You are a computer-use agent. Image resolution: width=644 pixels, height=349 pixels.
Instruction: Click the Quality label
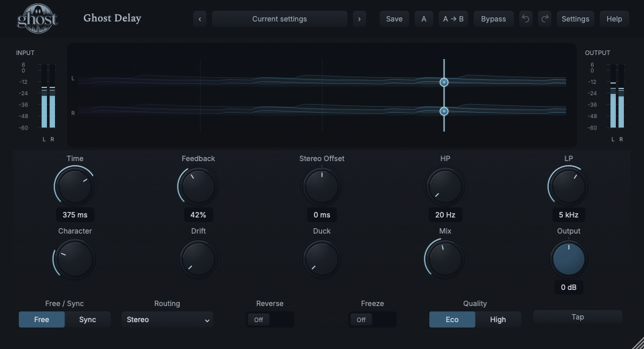(475, 303)
